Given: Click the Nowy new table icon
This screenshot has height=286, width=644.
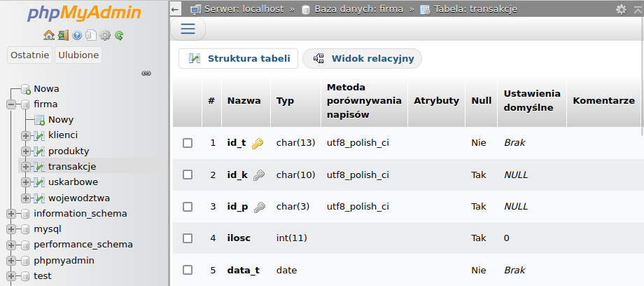Looking at the screenshot, I should 39,120.
